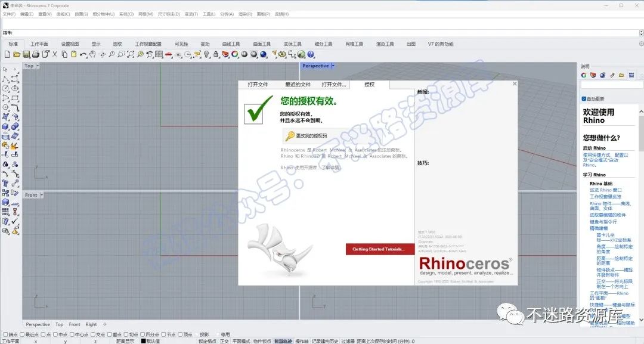Click the Cut scissors icon

click(x=55, y=54)
